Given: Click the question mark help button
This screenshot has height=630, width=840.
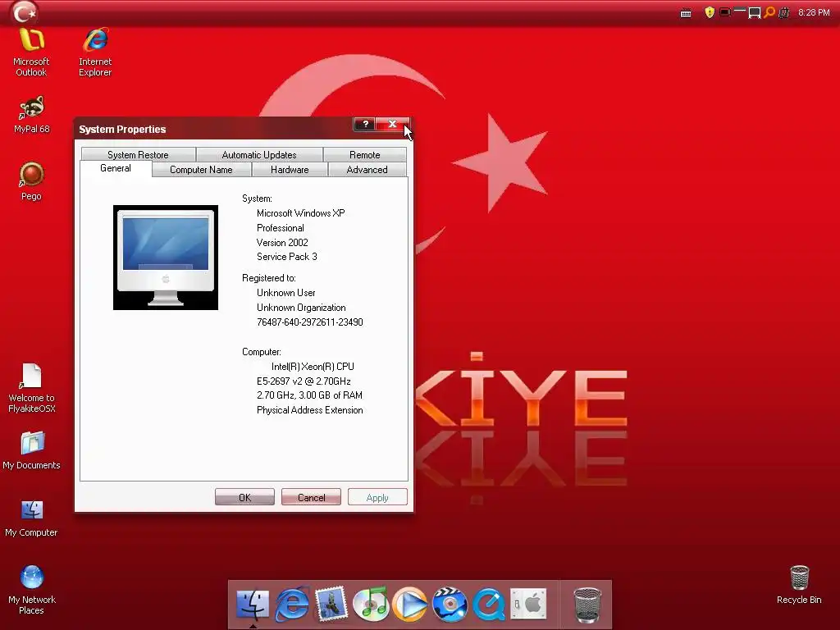Looking at the screenshot, I should point(365,125).
